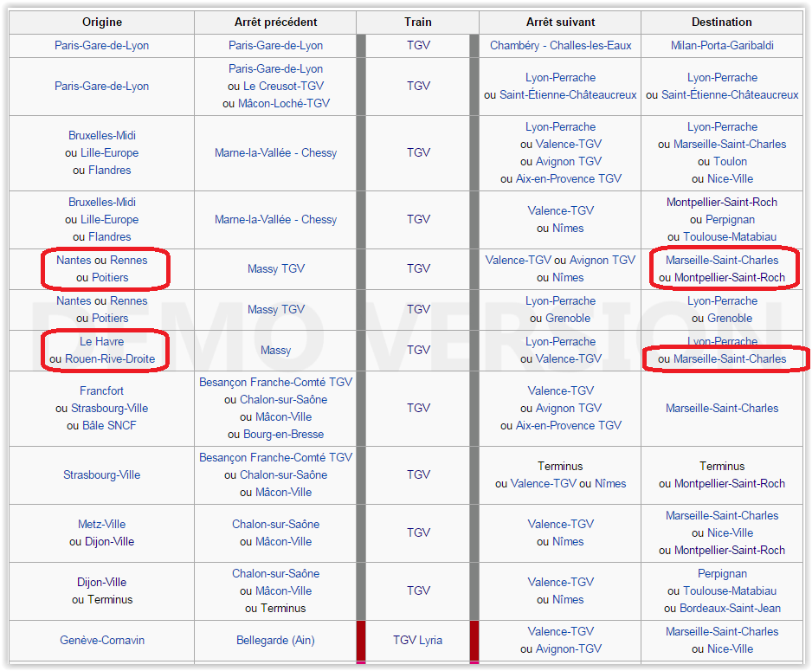This screenshot has width=812, height=671.
Task: Open Bruxelles-Midi in the row ending at Toulon
Action: (102, 136)
